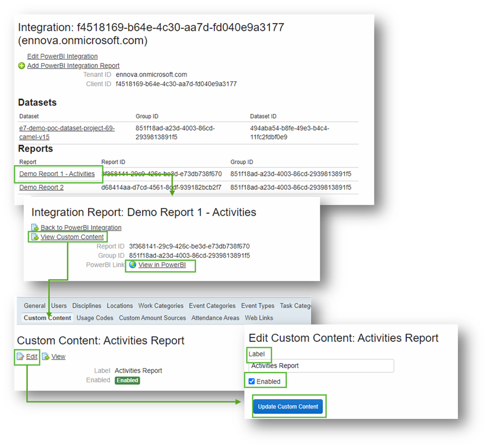Select the Dataset ID 494aba54-b8fe-49e3-b4c4-11fc2fdbf0e9

coord(290,133)
